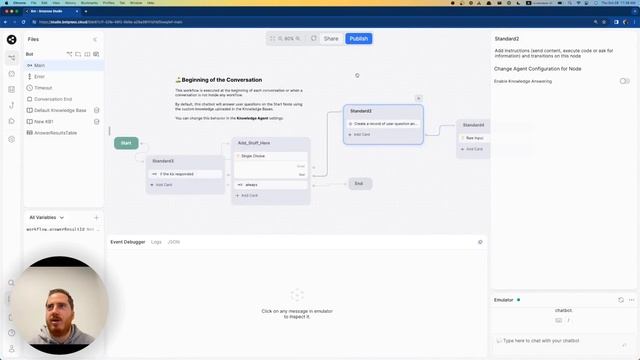
Task: Add a new variable with plus icon
Action: pos(96,218)
